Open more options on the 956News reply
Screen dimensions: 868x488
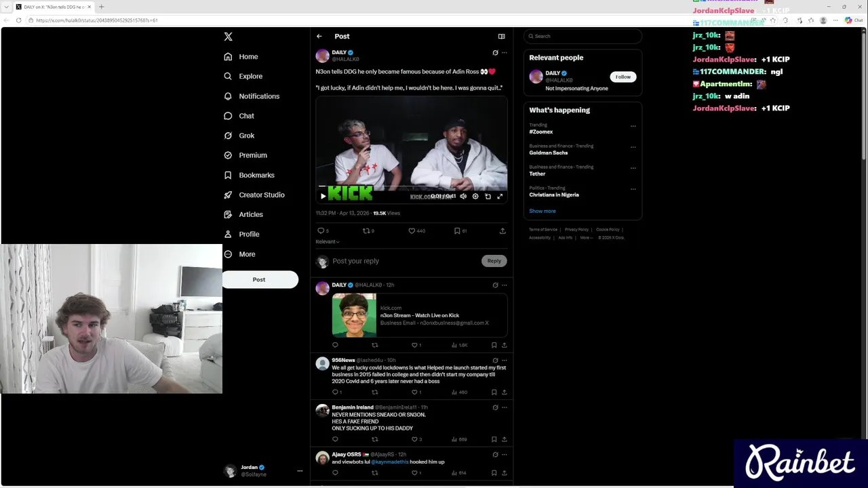coord(504,361)
